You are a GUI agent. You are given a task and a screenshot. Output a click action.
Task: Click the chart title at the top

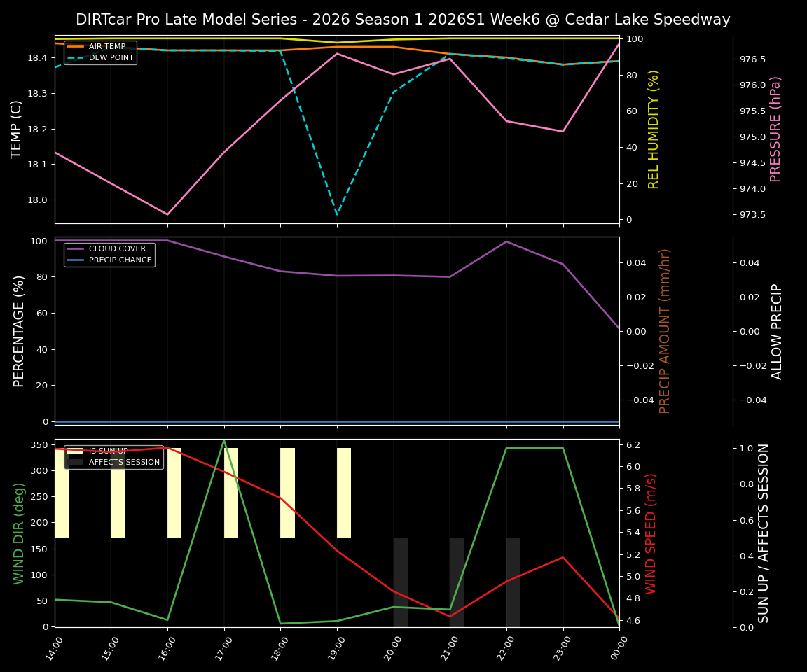coord(403,20)
